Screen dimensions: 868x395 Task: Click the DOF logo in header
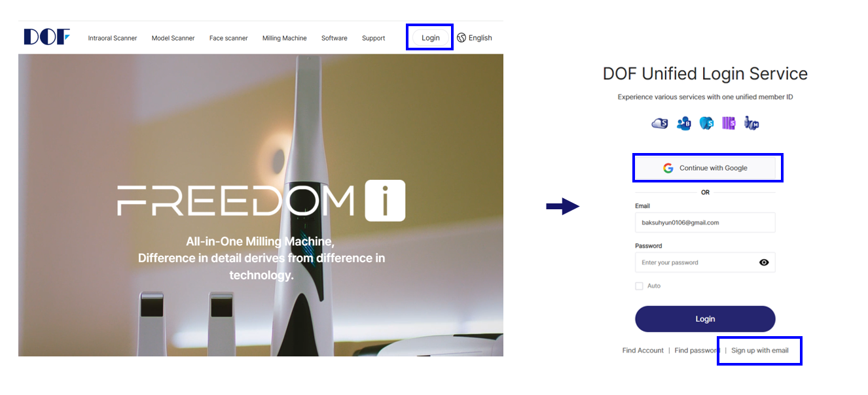pyautogui.click(x=46, y=37)
